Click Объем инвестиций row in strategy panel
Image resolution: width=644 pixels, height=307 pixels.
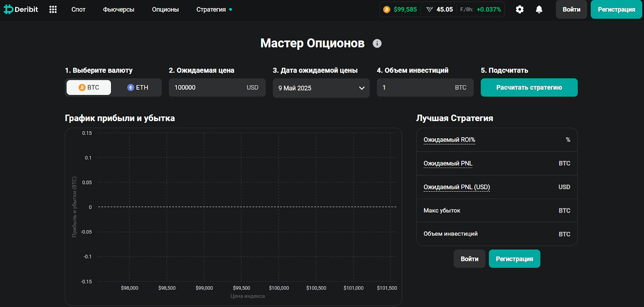tap(497, 234)
